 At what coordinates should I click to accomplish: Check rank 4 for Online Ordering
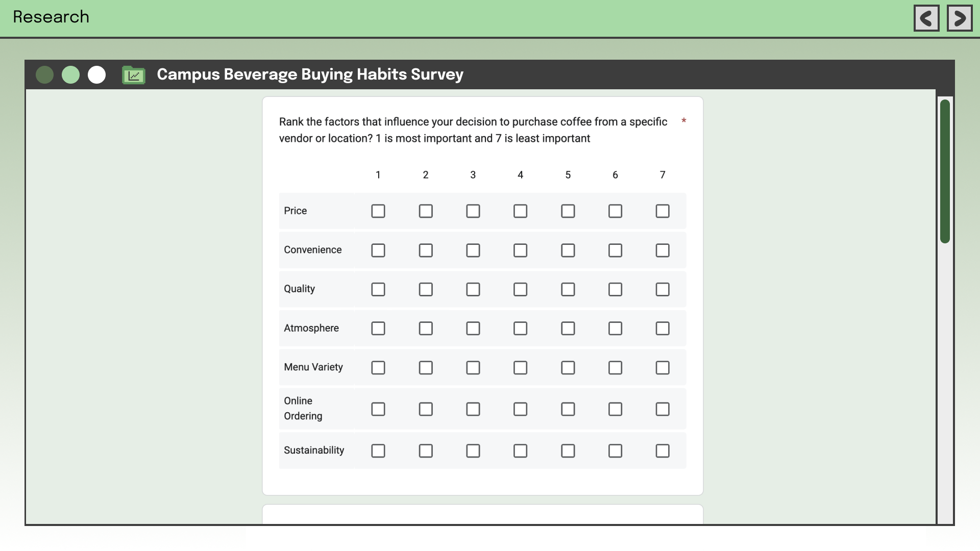point(521,409)
